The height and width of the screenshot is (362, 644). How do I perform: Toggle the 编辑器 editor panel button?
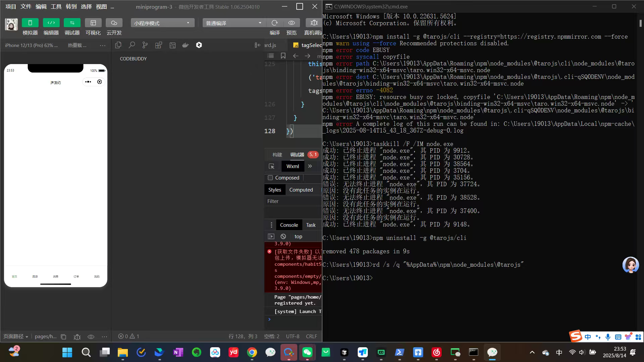click(x=51, y=23)
